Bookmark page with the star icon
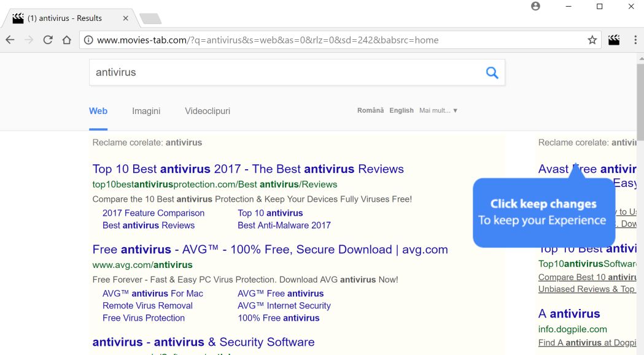 click(x=592, y=40)
